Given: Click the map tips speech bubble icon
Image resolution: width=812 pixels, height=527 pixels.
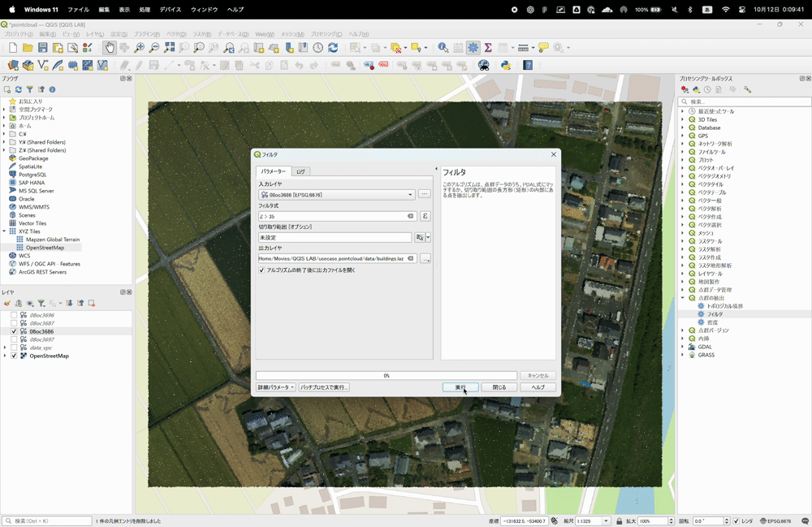Looking at the screenshot, I should pyautogui.click(x=544, y=48).
